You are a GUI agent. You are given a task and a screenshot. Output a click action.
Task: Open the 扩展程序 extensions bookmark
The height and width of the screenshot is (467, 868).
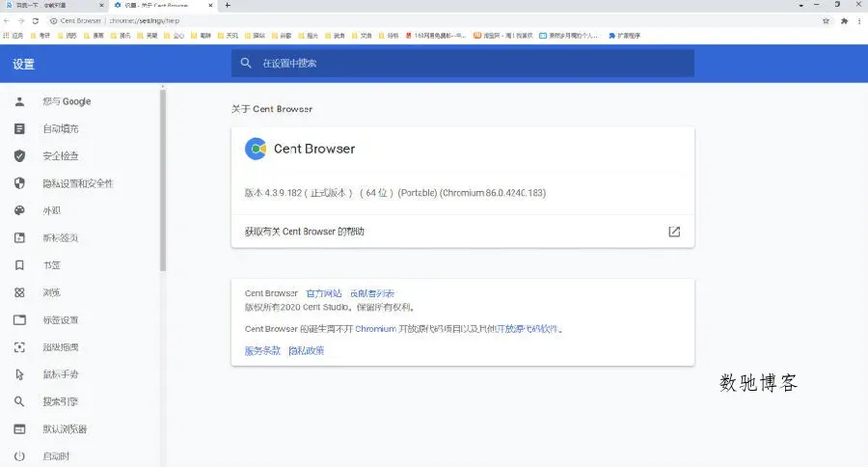click(624, 36)
